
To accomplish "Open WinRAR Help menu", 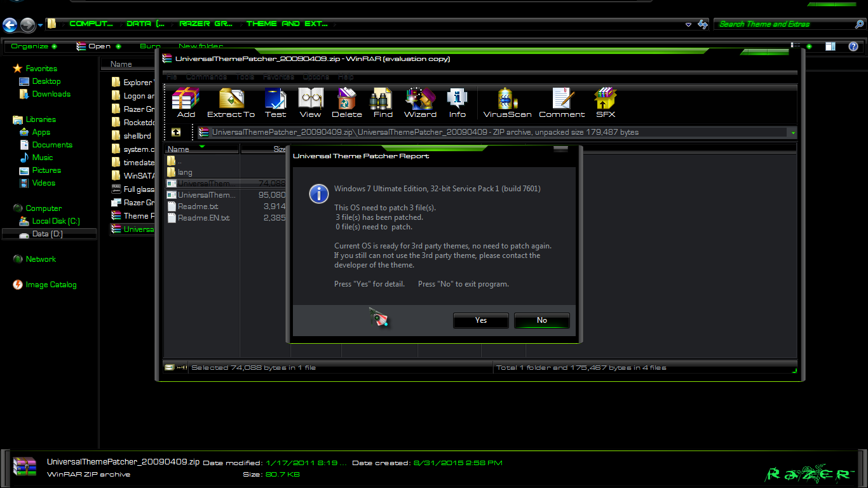I will (x=346, y=77).
